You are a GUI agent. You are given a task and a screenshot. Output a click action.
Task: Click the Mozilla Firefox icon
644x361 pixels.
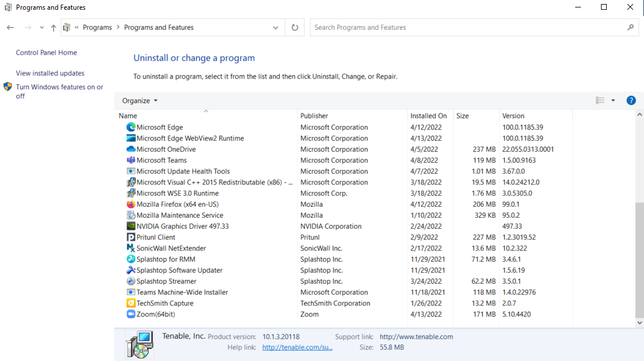[131, 204]
